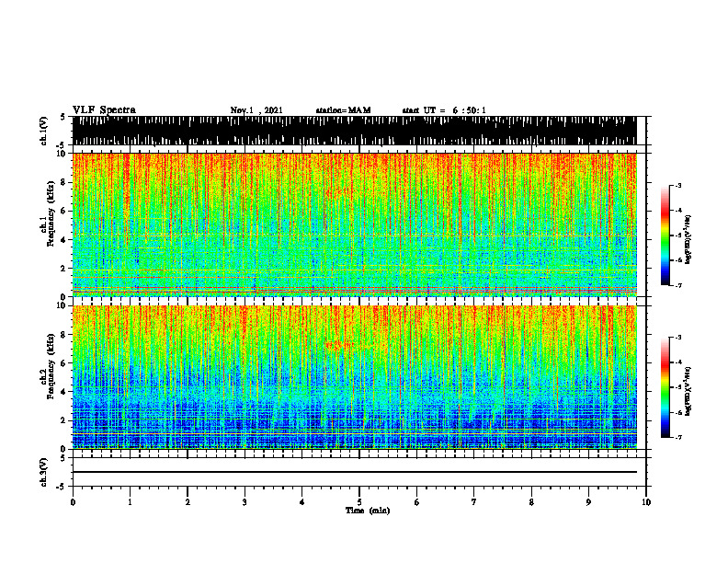Click the date label "Nov.1 , 2021"
Viewport: 728px width, 563px height.
point(256,110)
